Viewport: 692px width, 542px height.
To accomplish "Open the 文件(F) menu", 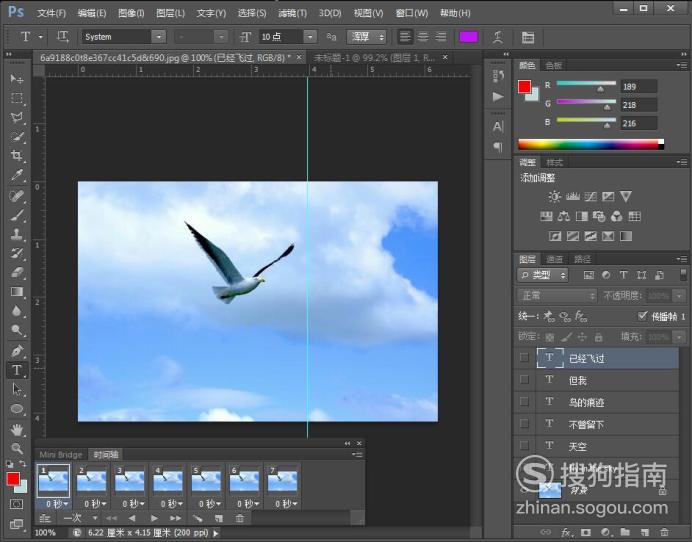I will click(51, 13).
